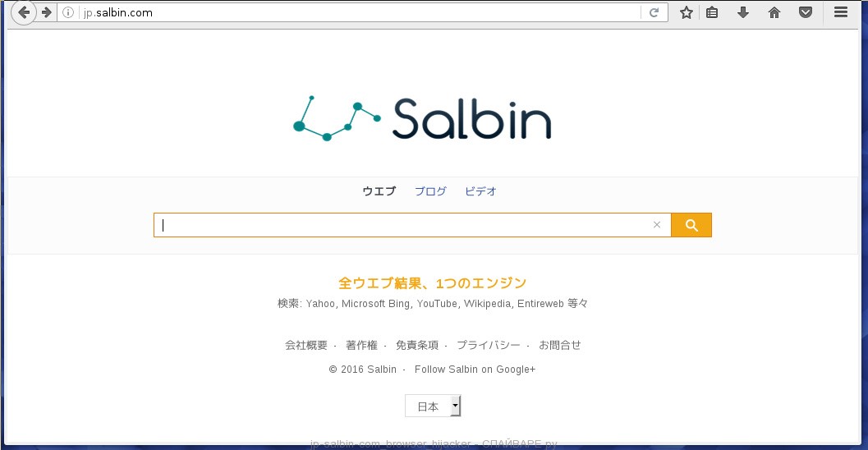The height and width of the screenshot is (450, 868).
Task: Switch to the ブログ search tab
Action: [430, 191]
